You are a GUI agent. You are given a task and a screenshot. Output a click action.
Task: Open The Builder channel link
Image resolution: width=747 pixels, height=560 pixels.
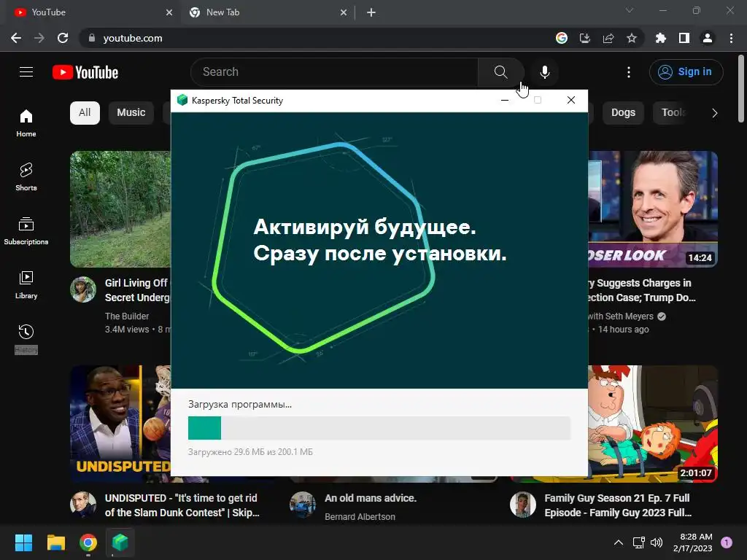coord(127,316)
